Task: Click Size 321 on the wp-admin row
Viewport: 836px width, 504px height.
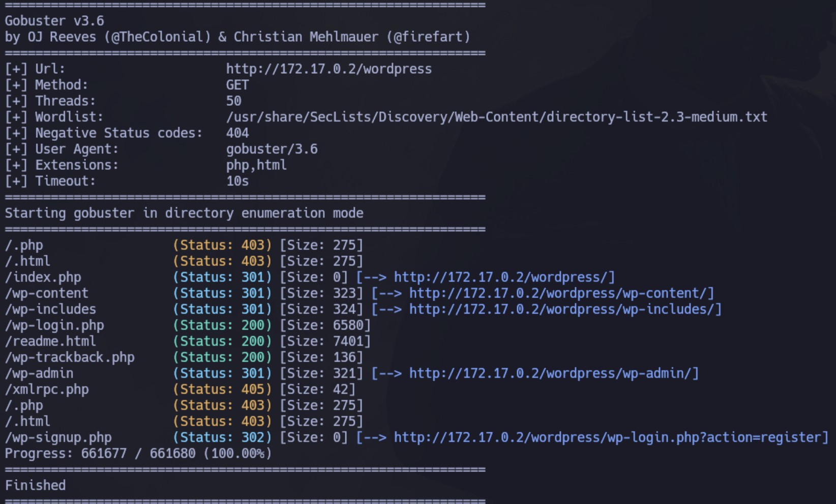Action: click(321, 373)
